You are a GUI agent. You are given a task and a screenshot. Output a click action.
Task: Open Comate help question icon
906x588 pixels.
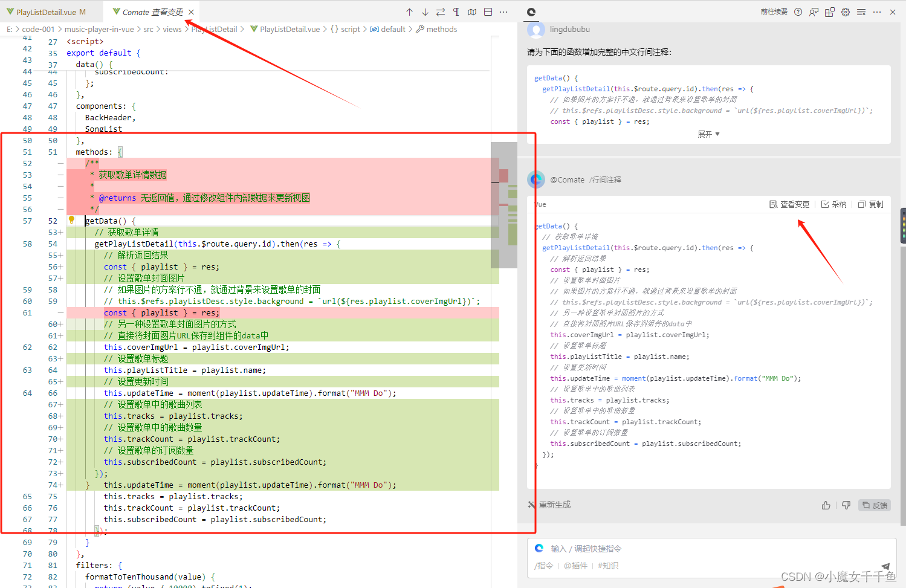798,12
